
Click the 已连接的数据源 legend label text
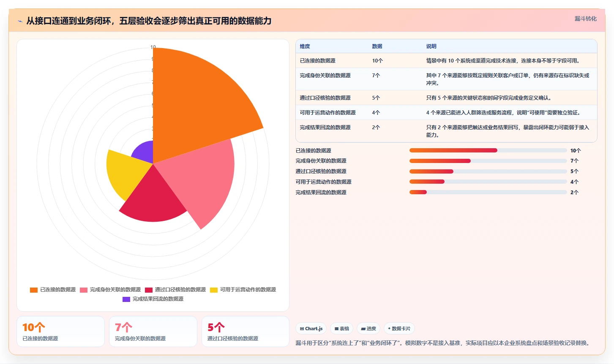[58, 290]
